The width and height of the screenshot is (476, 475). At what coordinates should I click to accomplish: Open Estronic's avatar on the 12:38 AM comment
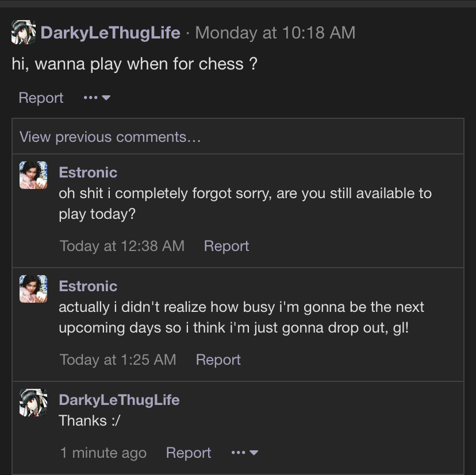33,175
